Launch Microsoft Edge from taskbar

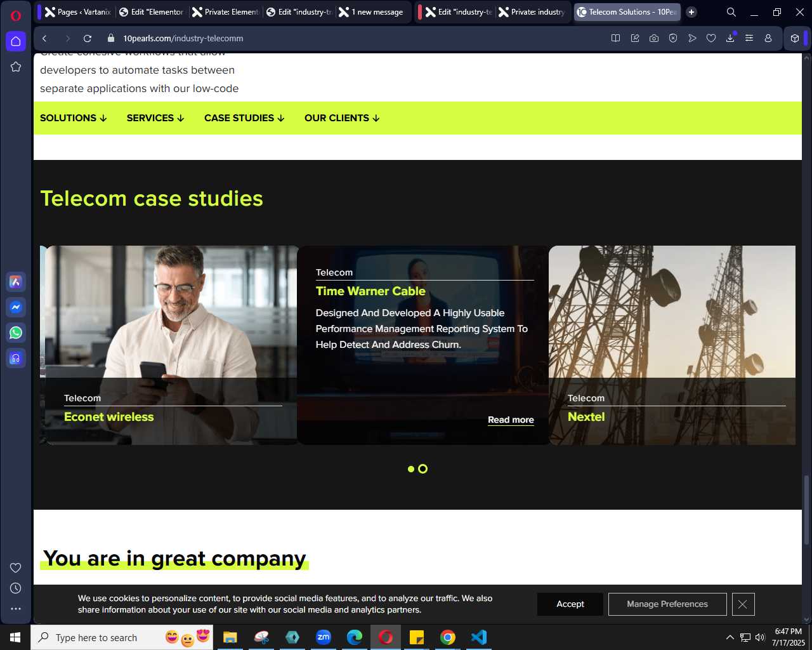(x=355, y=637)
